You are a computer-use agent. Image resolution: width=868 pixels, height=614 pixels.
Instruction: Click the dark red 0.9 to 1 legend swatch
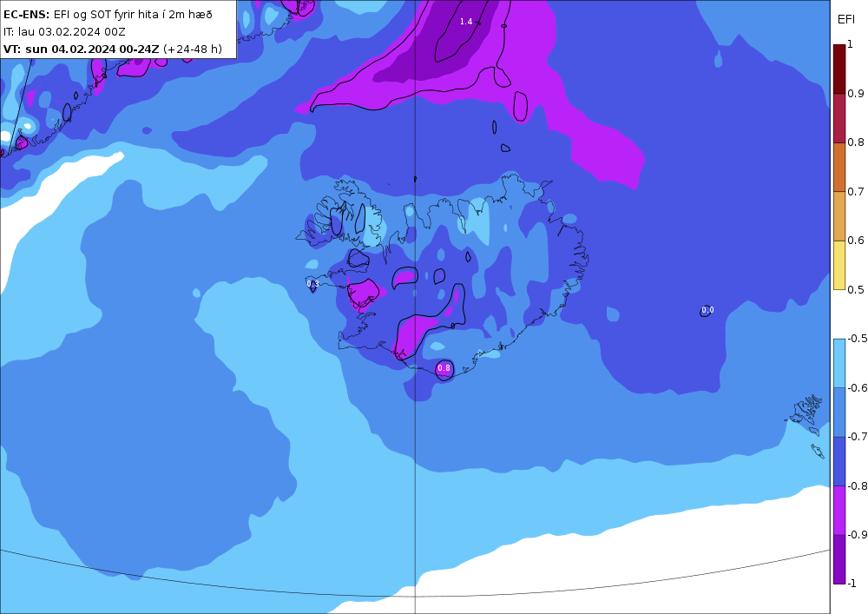click(x=839, y=69)
